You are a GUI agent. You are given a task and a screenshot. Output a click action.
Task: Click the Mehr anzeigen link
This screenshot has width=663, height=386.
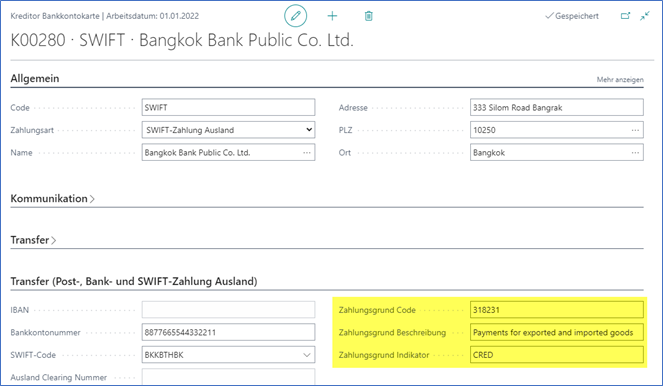click(620, 79)
